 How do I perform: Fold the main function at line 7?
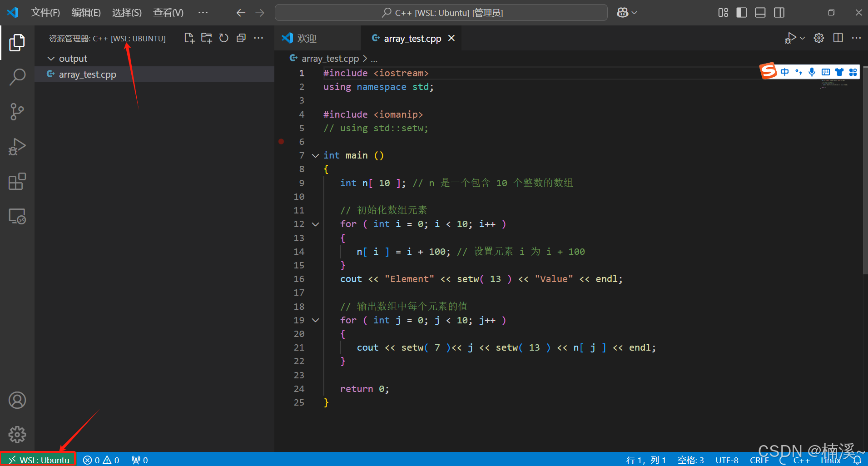coord(315,156)
